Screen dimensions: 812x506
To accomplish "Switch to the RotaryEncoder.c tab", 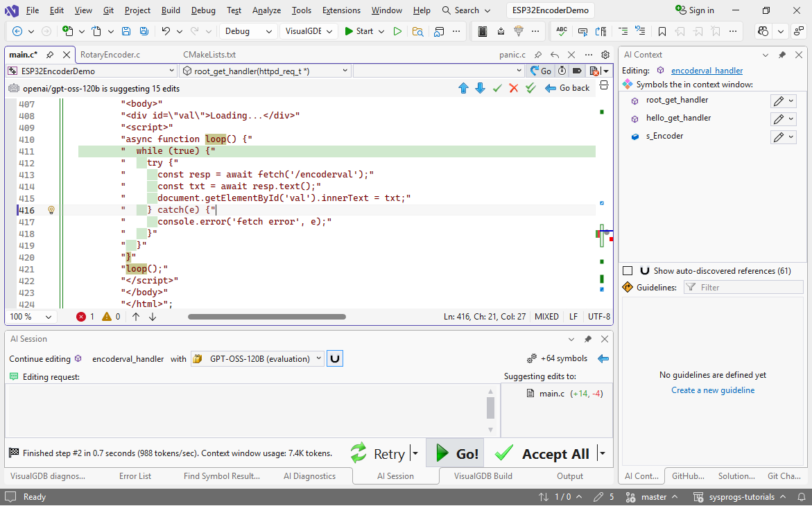I will (x=110, y=55).
